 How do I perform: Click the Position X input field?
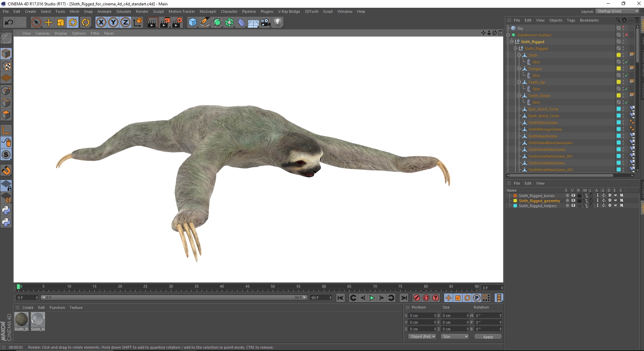pyautogui.click(x=422, y=316)
